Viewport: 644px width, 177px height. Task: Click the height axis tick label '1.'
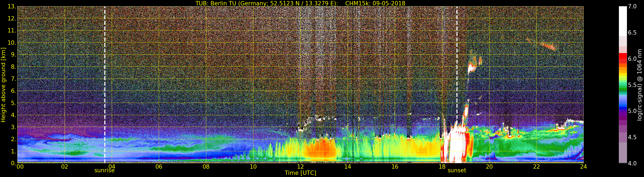click(x=13, y=151)
